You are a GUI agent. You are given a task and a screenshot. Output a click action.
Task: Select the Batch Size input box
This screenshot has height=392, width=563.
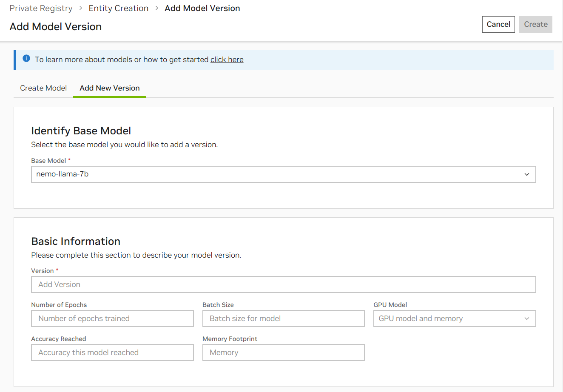click(283, 318)
